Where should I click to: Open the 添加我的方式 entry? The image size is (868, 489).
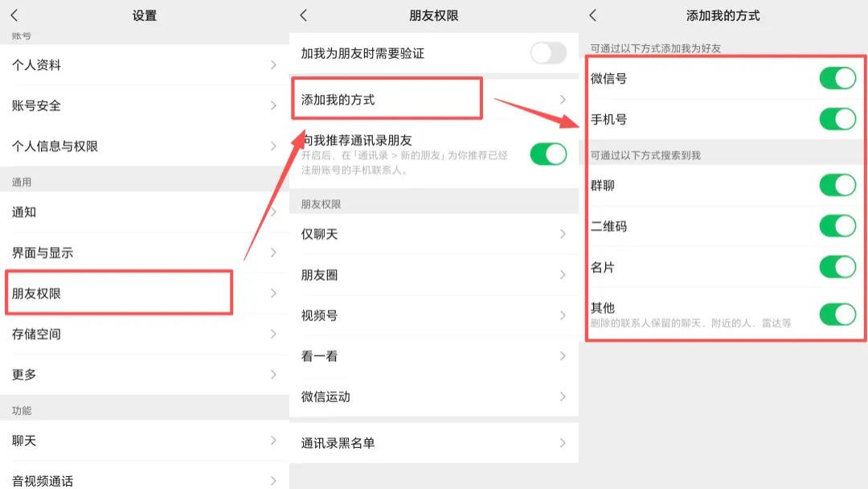click(x=386, y=97)
